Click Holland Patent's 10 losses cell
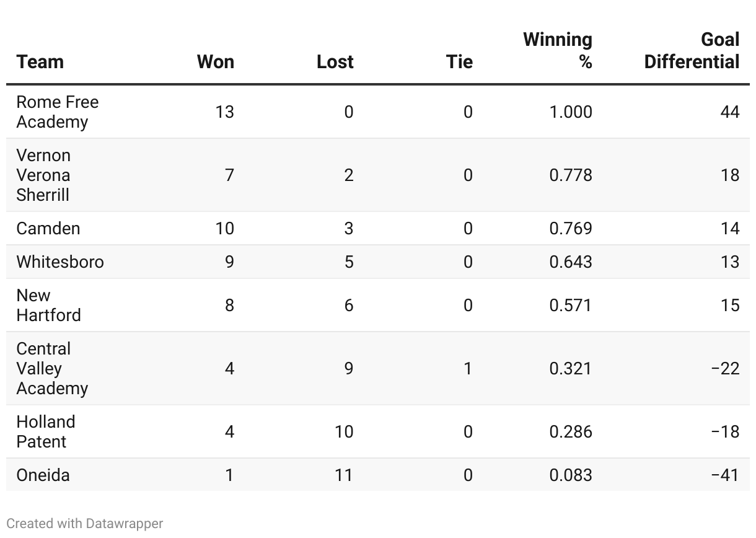 343,431
